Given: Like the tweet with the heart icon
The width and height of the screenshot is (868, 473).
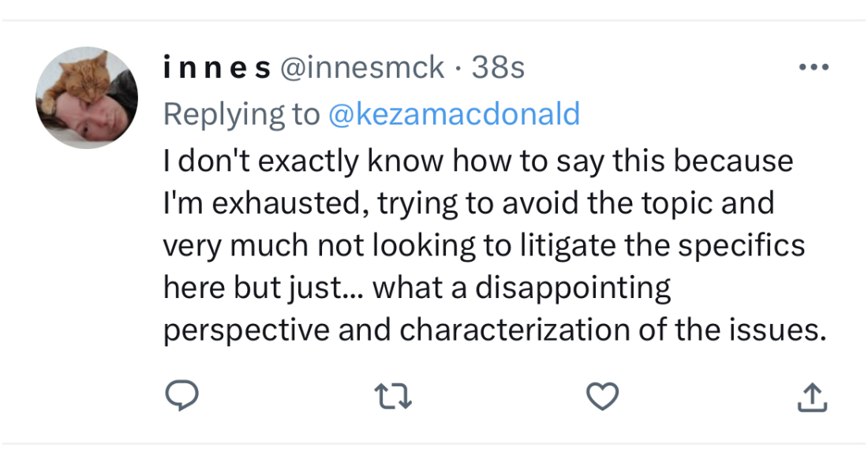Looking at the screenshot, I should pyautogui.click(x=603, y=397).
